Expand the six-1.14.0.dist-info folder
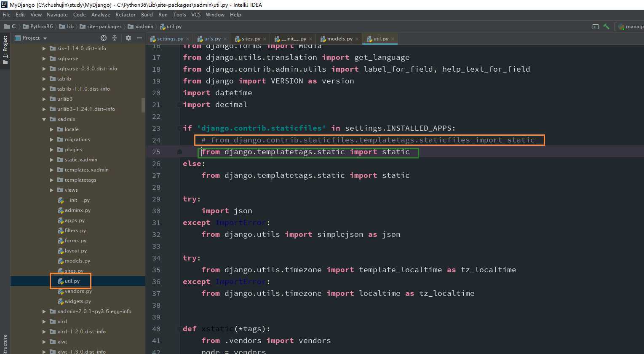This screenshot has width=644, height=354. (x=44, y=48)
